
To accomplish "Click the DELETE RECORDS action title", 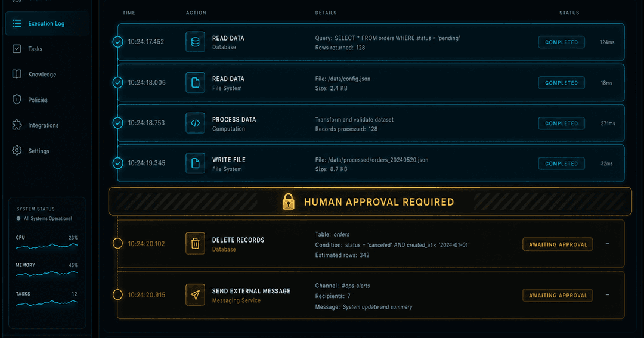I will pos(238,240).
